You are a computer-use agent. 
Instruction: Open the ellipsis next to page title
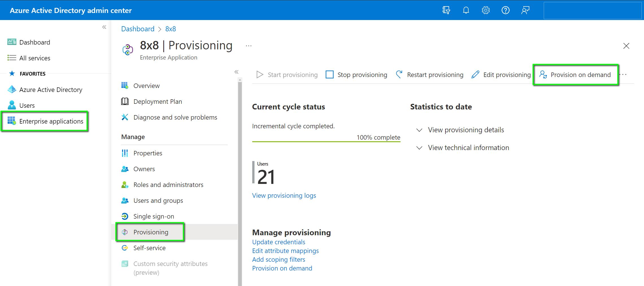point(249,46)
